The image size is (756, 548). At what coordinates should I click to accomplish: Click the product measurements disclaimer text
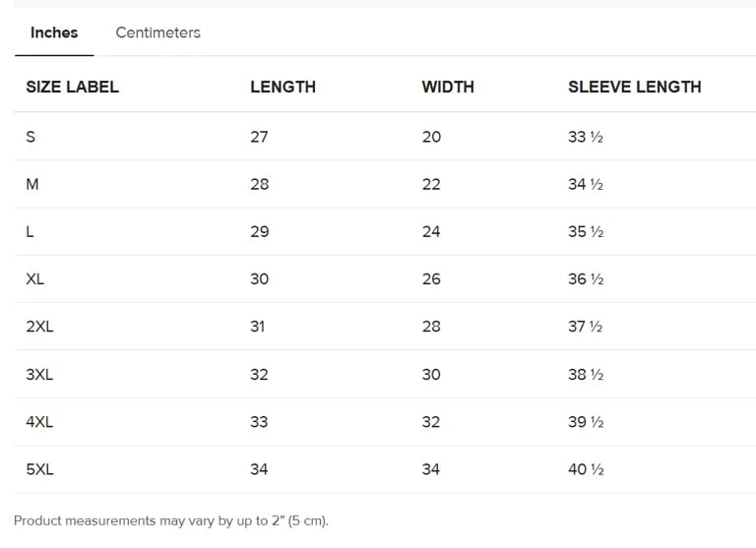[x=170, y=520]
